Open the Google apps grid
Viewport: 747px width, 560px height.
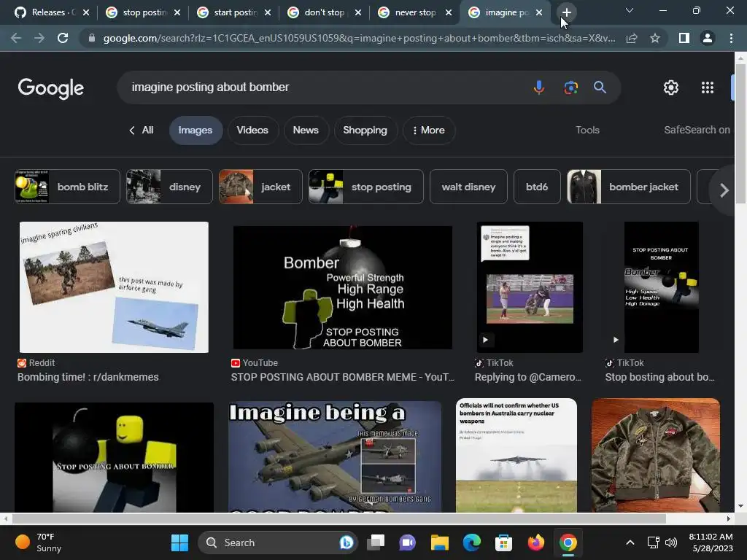tap(708, 87)
